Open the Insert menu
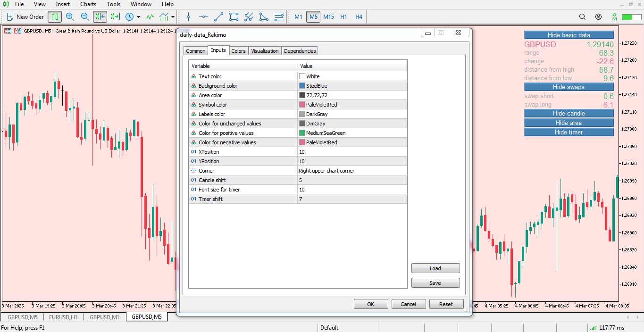This screenshot has height=332, width=644. click(x=63, y=4)
